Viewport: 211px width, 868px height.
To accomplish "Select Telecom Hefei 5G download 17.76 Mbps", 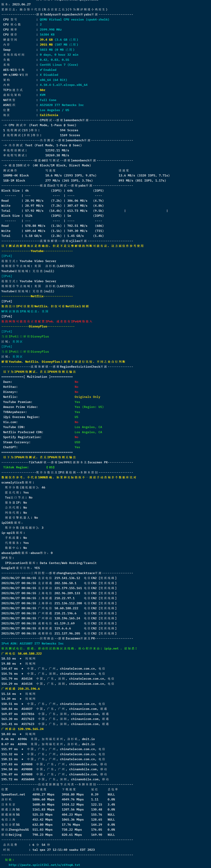I will pos(71,824).
